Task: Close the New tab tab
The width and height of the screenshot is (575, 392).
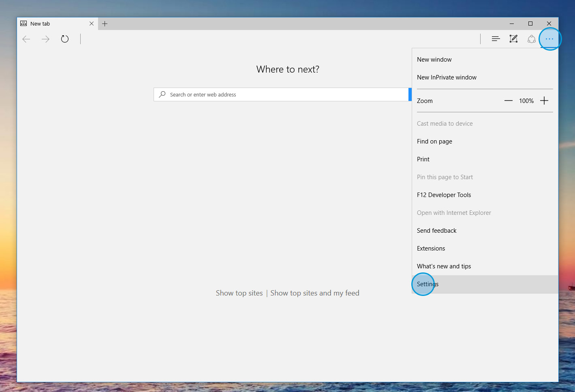Action: click(92, 24)
